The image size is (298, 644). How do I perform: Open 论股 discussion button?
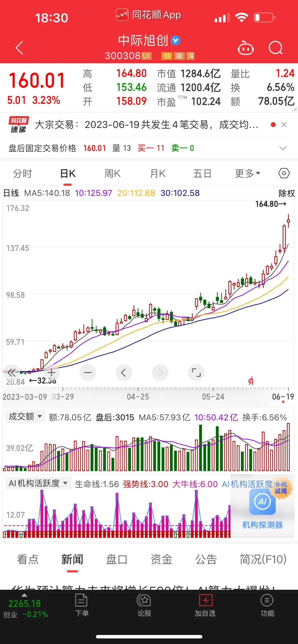click(144, 605)
